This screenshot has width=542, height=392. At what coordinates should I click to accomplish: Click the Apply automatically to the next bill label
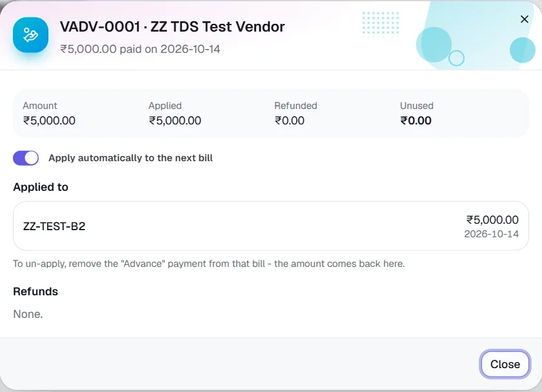coord(130,158)
